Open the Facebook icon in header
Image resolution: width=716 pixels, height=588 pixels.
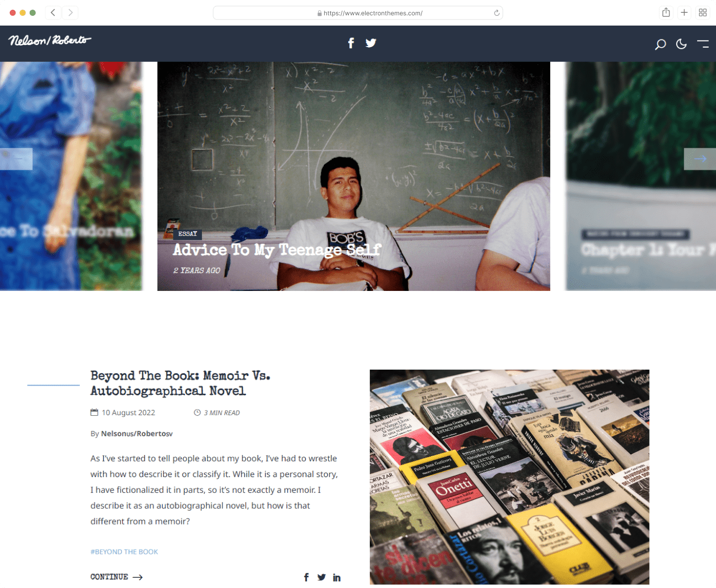(351, 43)
